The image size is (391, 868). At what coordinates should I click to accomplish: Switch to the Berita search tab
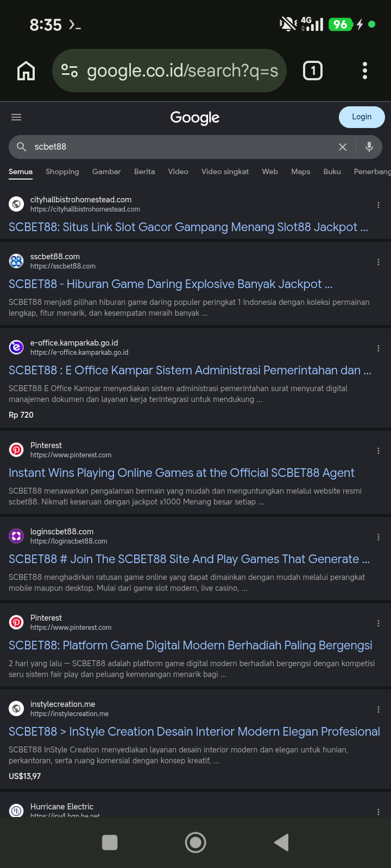144,171
